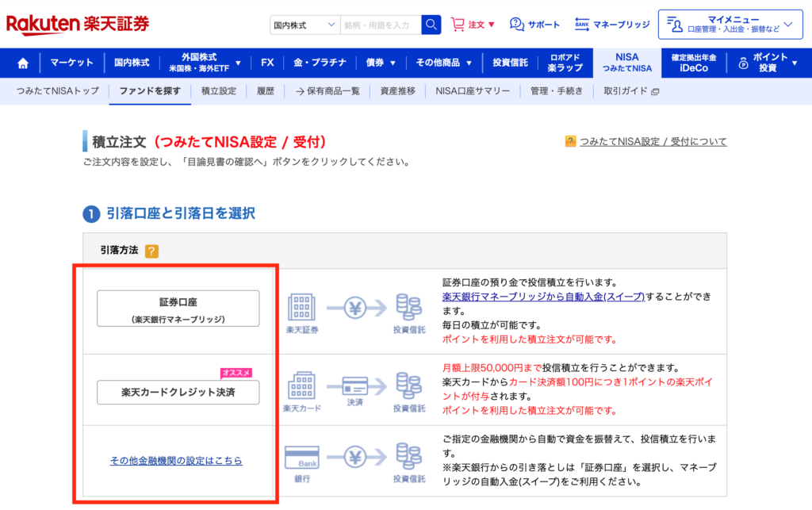
Task: Click the 決済 credit card icon
Action: (355, 386)
